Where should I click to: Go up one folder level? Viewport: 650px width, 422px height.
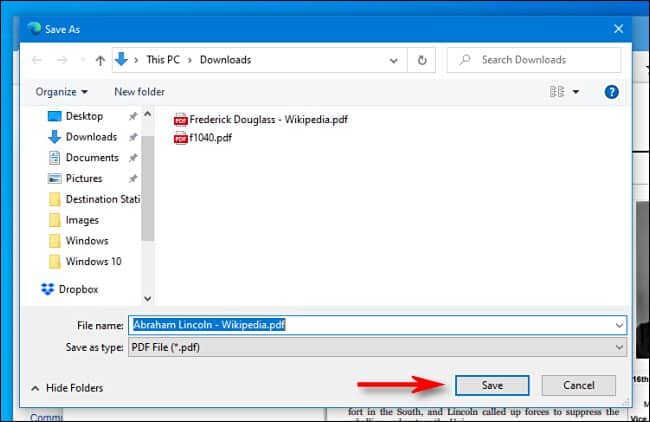point(100,61)
